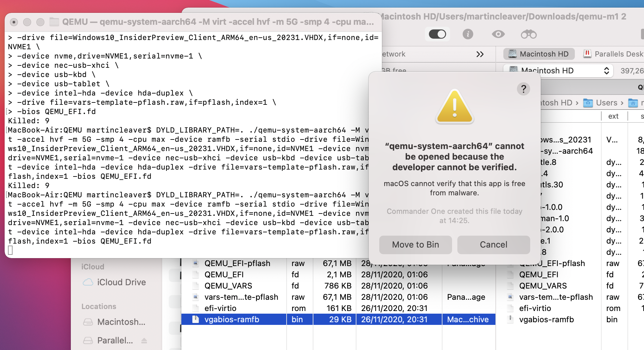
Task: Select vars-tem...te-pflash in the right pane
Action: [x=556, y=297]
